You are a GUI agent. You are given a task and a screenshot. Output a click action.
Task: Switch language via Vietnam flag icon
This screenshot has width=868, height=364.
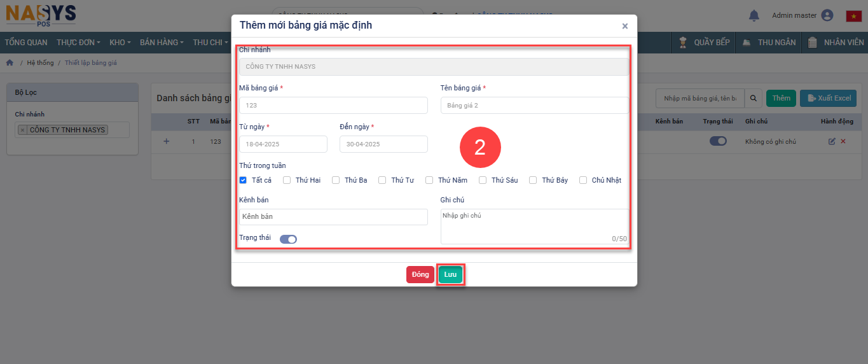(853, 16)
